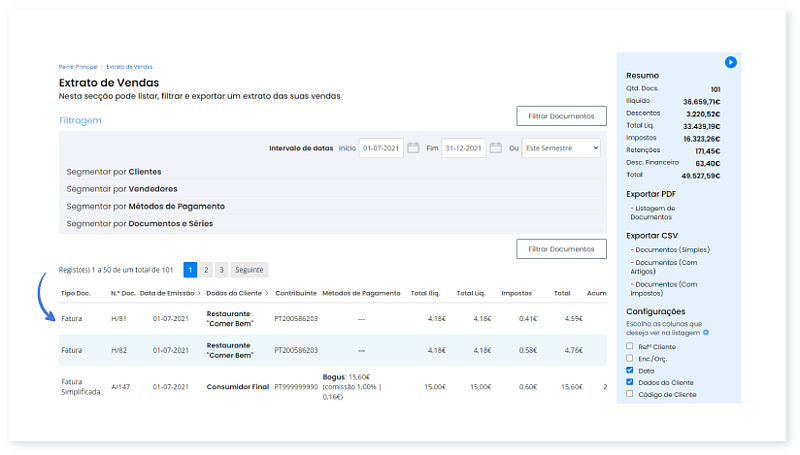The width and height of the screenshot is (800, 455).
Task: Uncheck the Dados do Cliente checkbox
Action: tap(630, 382)
